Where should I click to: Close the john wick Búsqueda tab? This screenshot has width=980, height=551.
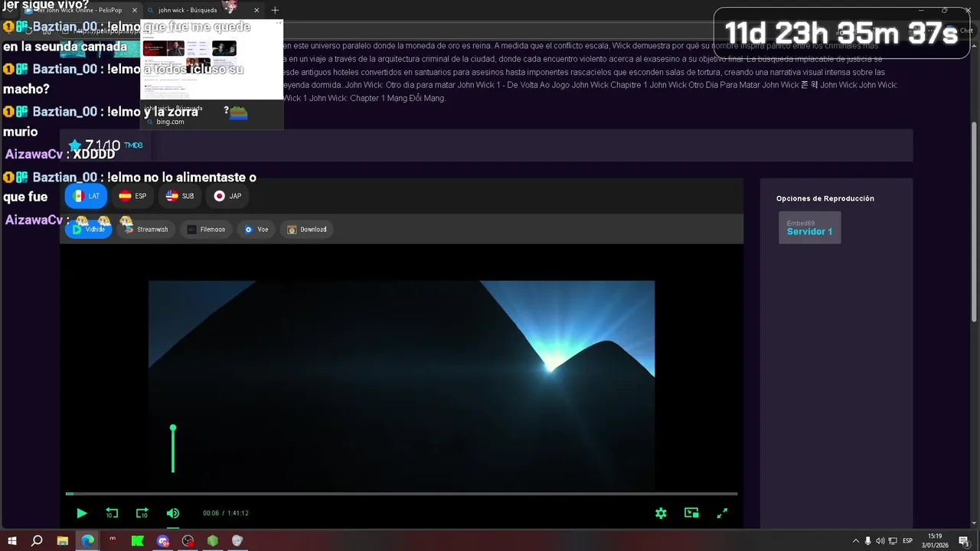click(x=256, y=10)
